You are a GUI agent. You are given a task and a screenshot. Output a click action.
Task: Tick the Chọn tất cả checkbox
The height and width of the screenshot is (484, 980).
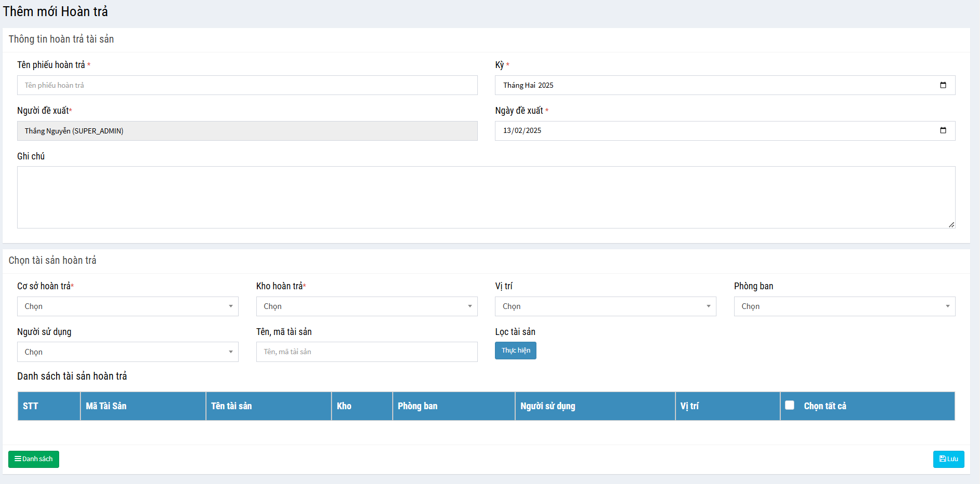pyautogui.click(x=790, y=405)
